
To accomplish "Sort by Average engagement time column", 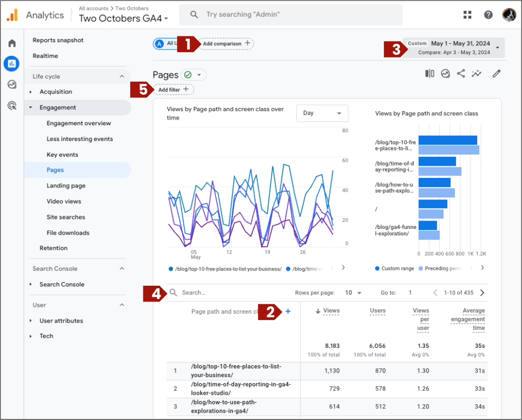I will pyautogui.click(x=468, y=319).
